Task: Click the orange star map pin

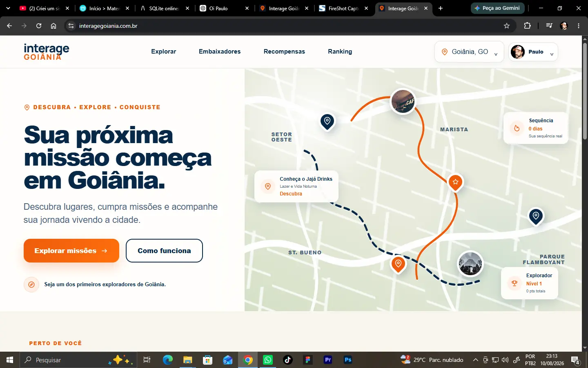Action: (x=455, y=182)
